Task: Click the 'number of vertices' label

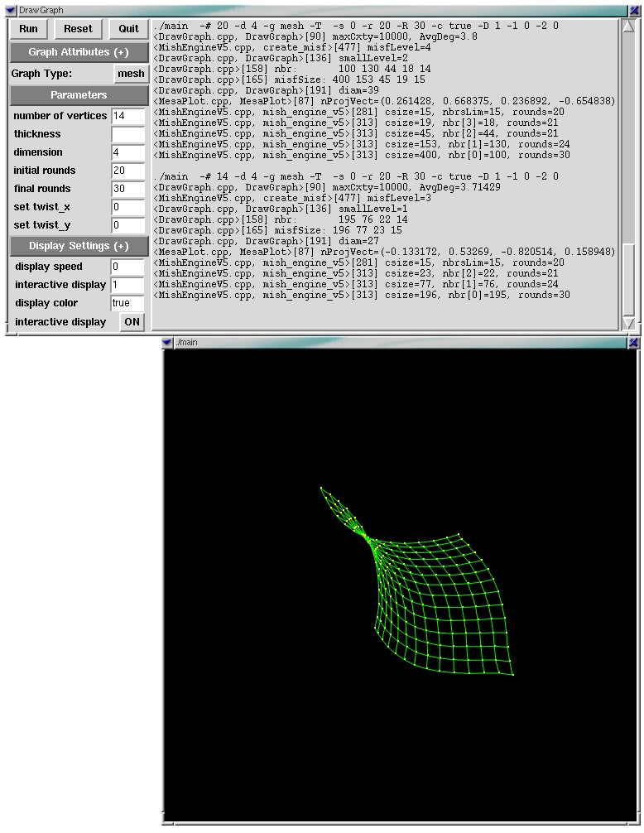Action: coord(60,116)
